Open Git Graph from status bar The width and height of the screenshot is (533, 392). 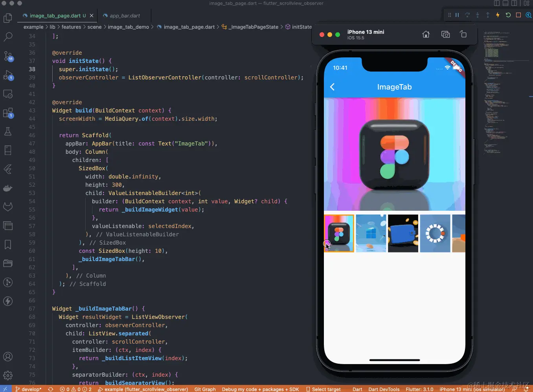(x=205, y=389)
